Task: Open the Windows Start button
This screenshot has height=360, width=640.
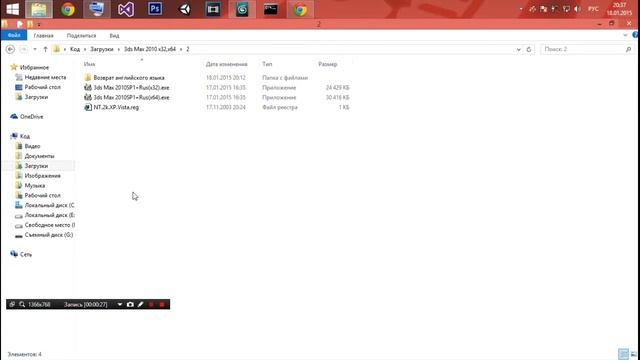Action: (x=12, y=9)
